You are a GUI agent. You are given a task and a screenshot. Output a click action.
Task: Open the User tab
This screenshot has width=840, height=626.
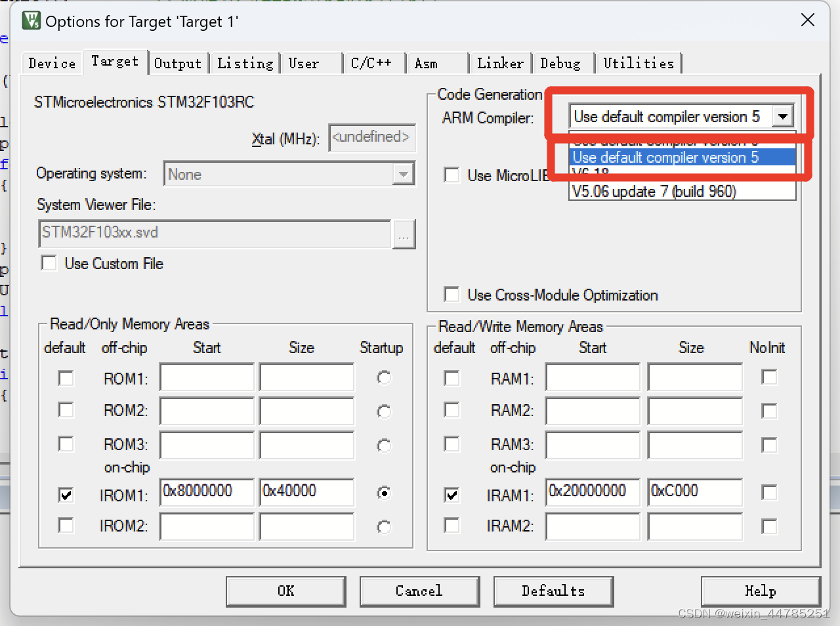click(312, 63)
